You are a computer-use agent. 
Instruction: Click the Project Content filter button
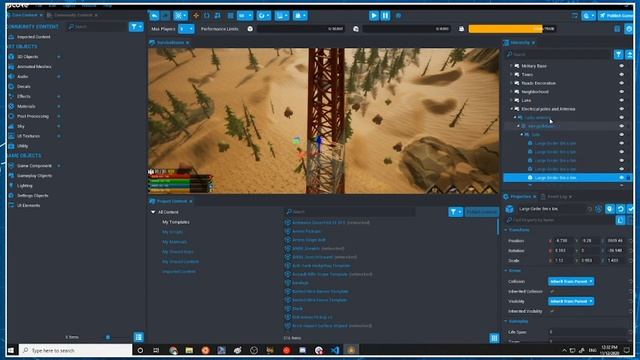pos(455,212)
